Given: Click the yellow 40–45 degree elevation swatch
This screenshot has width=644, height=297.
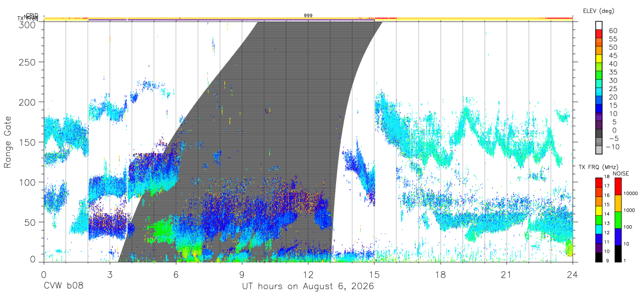Looking at the screenshot, I should 598,60.
